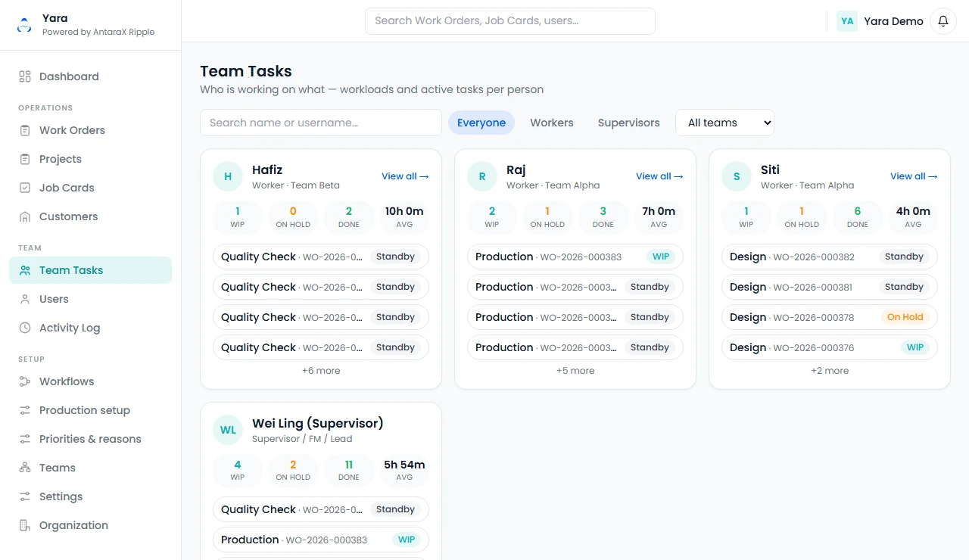Open View all for Hafiz
Image resolution: width=969 pixels, height=560 pixels.
coord(405,176)
